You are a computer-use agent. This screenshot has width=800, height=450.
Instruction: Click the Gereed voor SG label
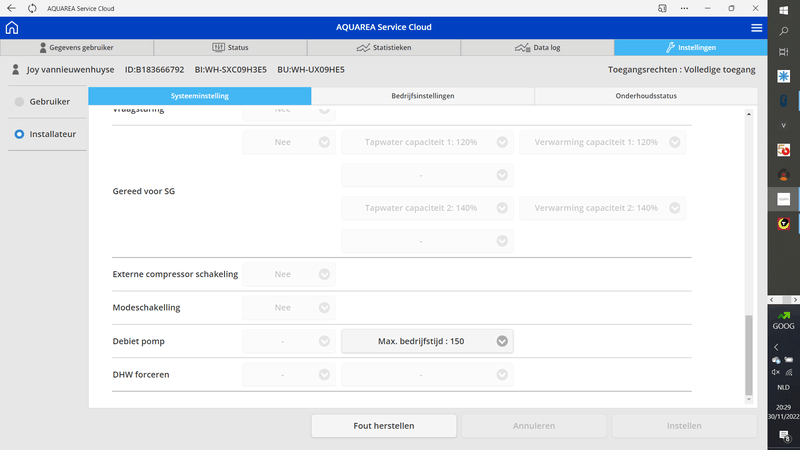tap(143, 191)
